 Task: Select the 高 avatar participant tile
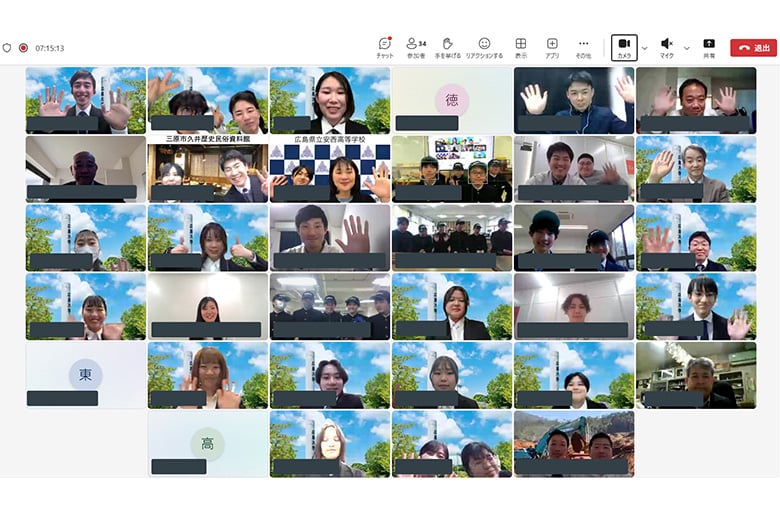(x=207, y=444)
